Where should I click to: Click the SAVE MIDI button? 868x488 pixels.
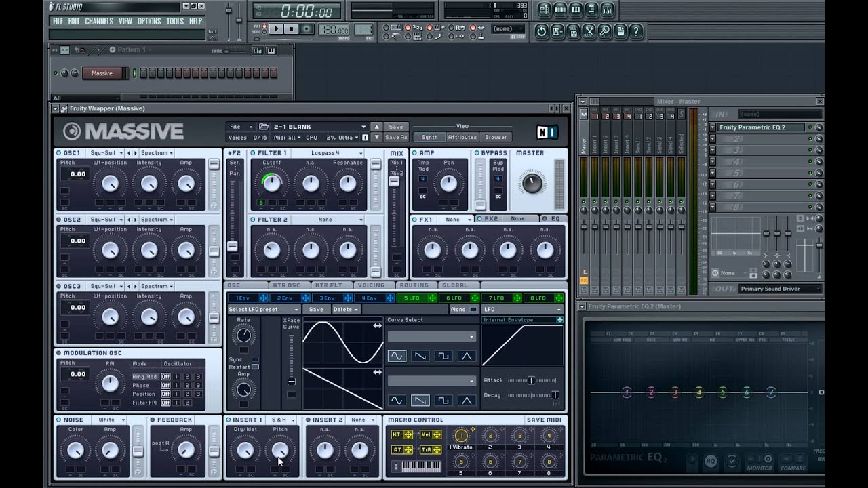click(x=544, y=420)
